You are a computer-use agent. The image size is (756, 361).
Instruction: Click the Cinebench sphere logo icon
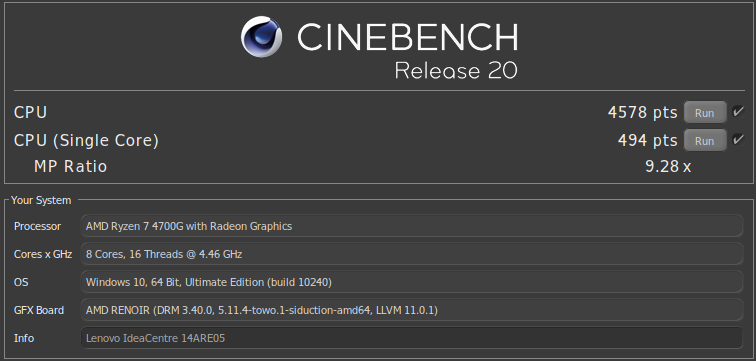[261, 37]
